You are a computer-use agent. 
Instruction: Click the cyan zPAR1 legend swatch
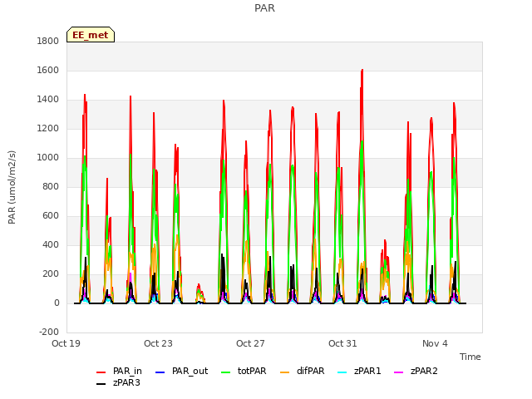click(342, 372)
